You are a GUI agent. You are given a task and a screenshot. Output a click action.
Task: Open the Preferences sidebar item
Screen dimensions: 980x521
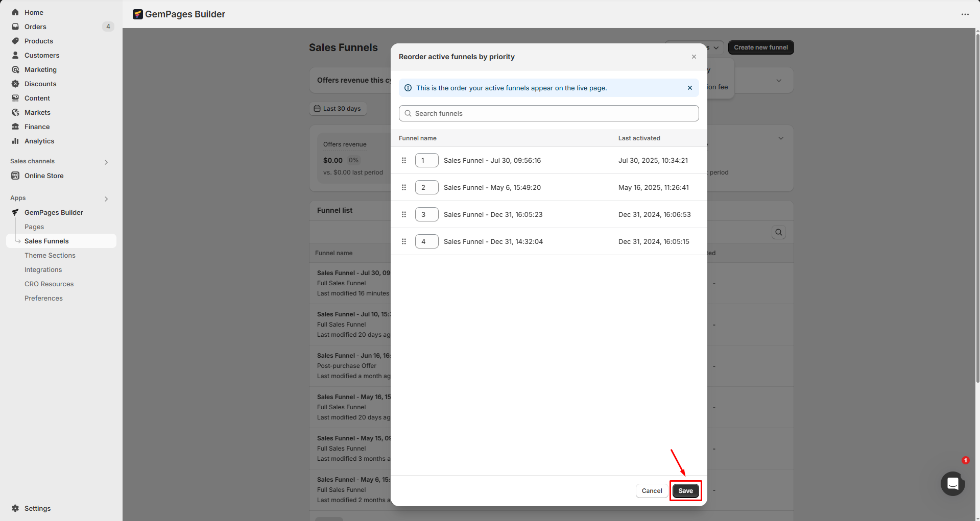[x=43, y=298]
